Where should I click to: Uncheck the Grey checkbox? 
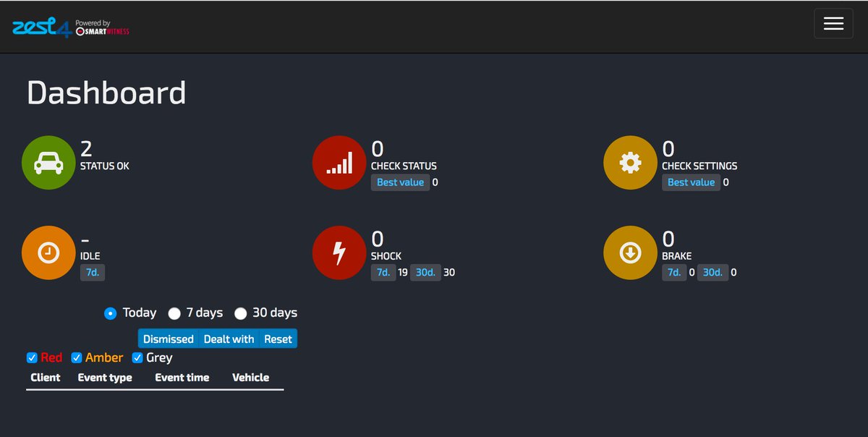[137, 357]
